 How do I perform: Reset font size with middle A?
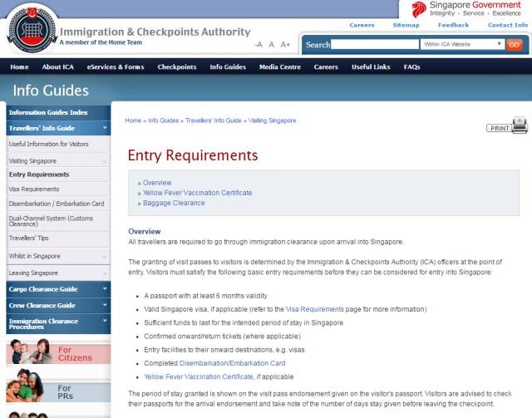pyautogui.click(x=272, y=44)
